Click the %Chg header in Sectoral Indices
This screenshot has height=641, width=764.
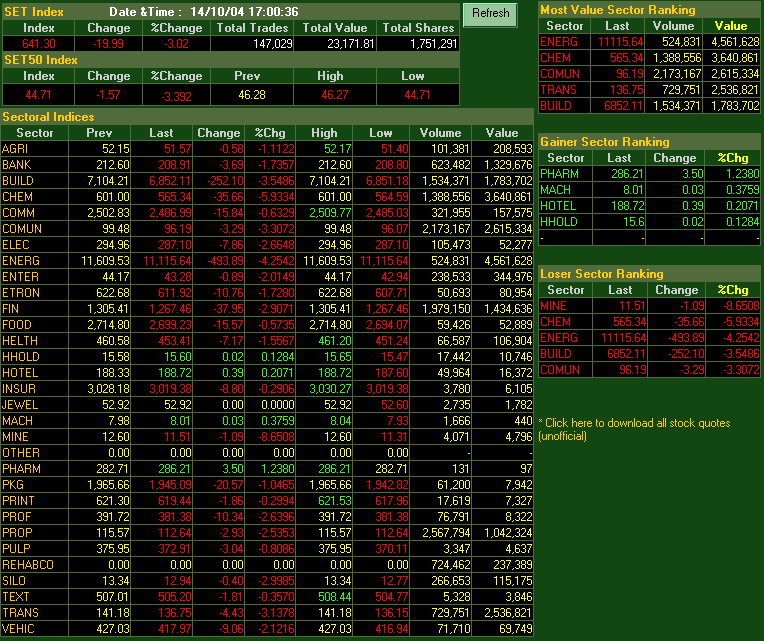pyautogui.click(x=270, y=132)
